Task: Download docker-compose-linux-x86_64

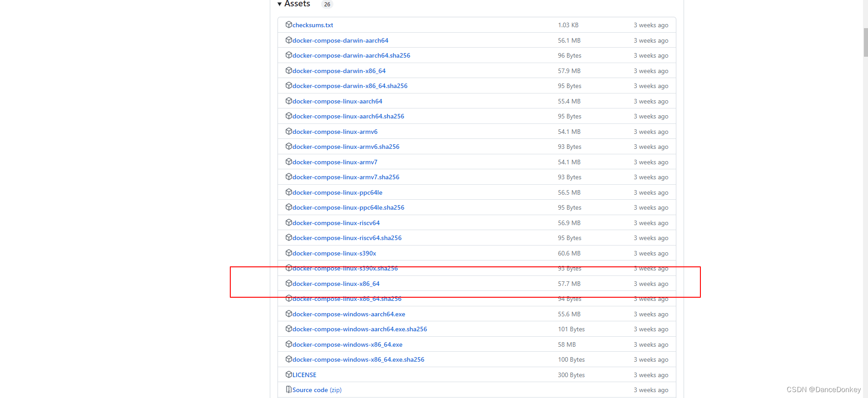Action: tap(336, 284)
